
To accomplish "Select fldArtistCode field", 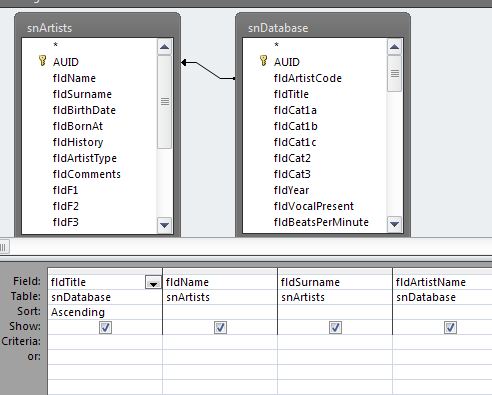I will coord(308,78).
